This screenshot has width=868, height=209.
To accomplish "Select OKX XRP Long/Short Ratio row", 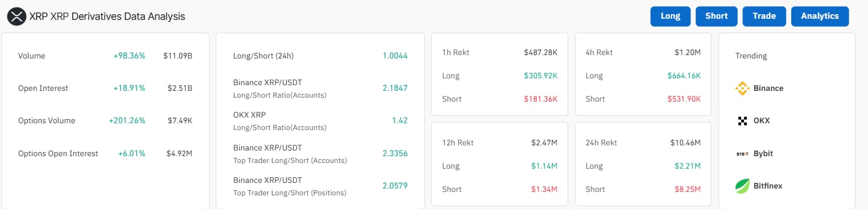I will pos(320,120).
